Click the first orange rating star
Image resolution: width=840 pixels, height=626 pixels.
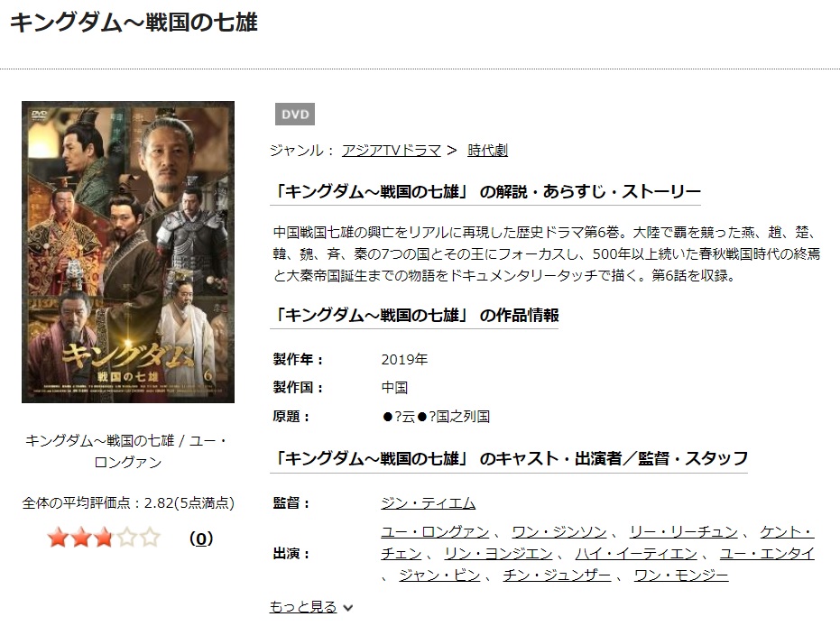click(58, 537)
